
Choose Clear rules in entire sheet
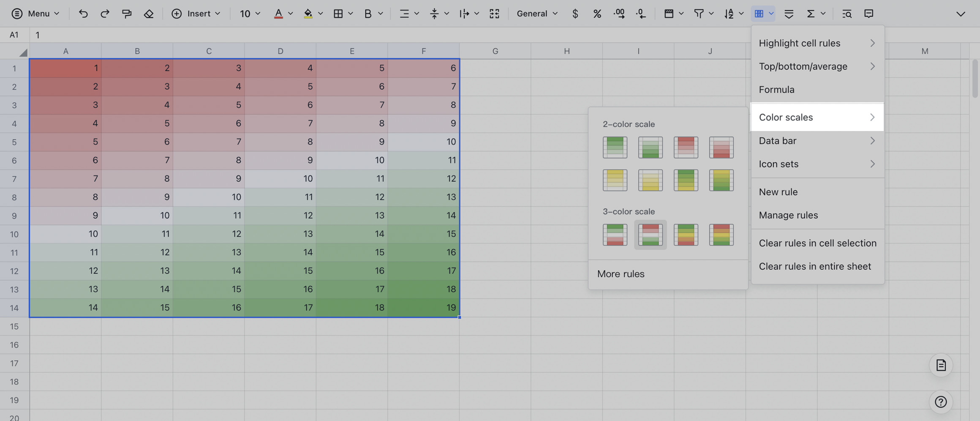(x=815, y=266)
